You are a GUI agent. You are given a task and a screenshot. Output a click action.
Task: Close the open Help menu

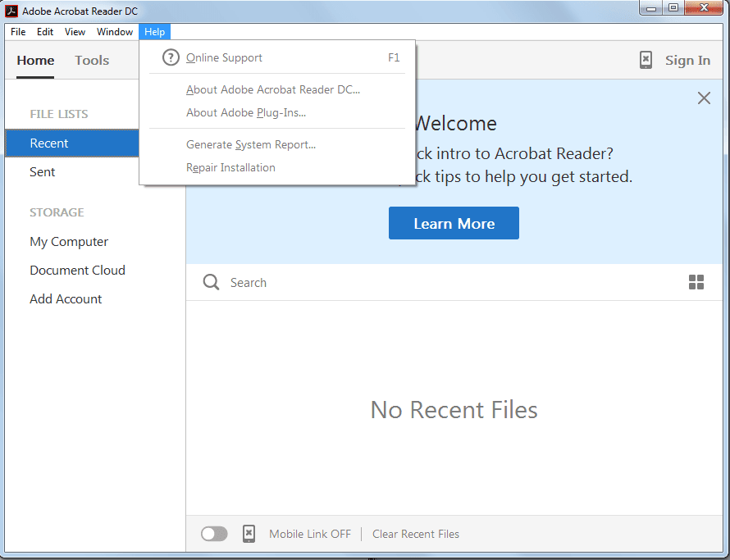[154, 32]
